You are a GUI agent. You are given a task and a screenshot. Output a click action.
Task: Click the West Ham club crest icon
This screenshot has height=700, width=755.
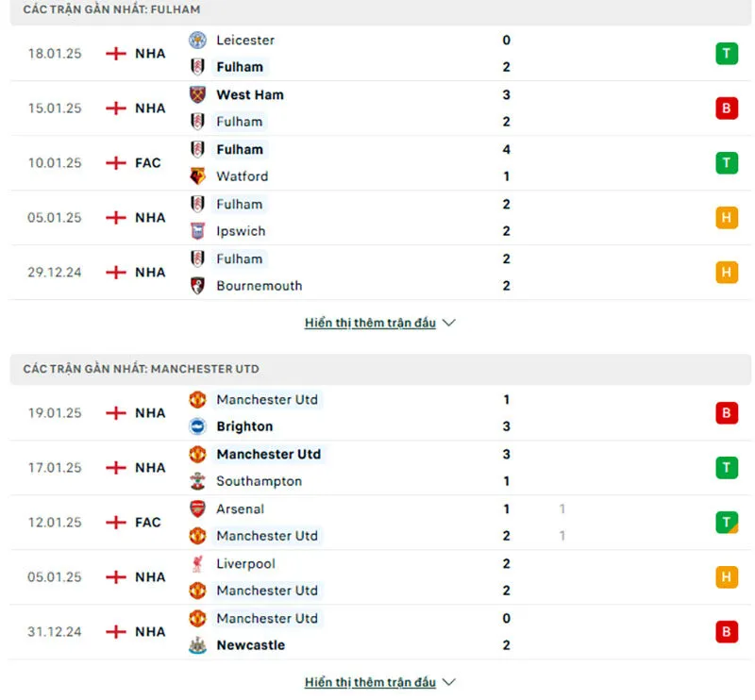coord(197,94)
